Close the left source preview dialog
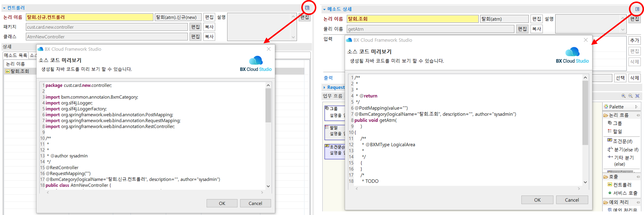The height and width of the screenshot is (215, 644). (269, 49)
